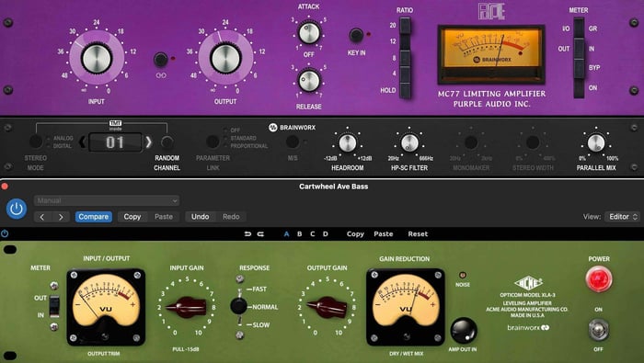
Task: Go to next preset arrow
Action: click(x=61, y=217)
